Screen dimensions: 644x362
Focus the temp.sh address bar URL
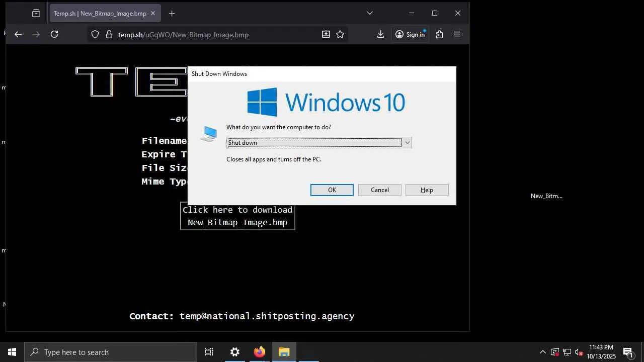(183, 35)
